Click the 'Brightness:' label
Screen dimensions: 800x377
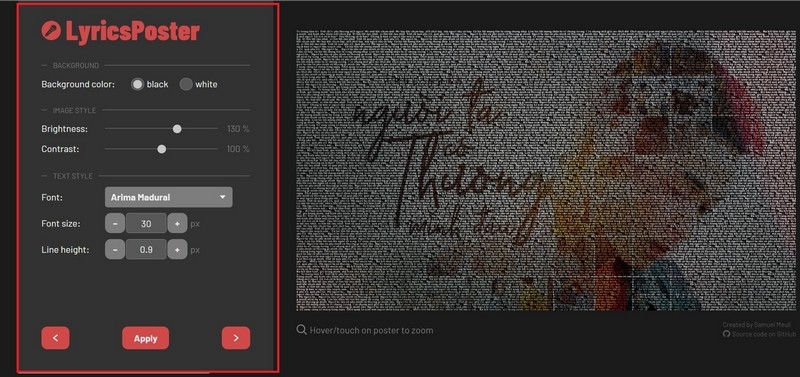click(x=65, y=129)
